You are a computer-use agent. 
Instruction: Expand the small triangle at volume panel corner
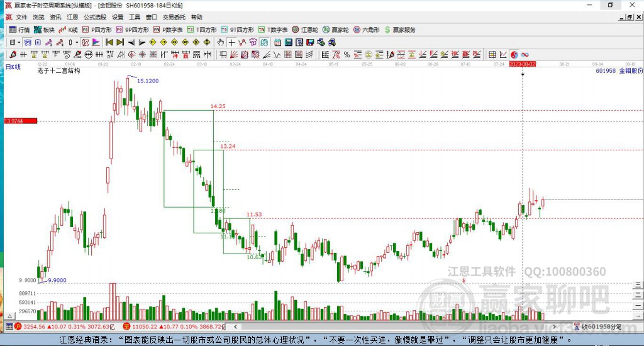(x=10, y=316)
